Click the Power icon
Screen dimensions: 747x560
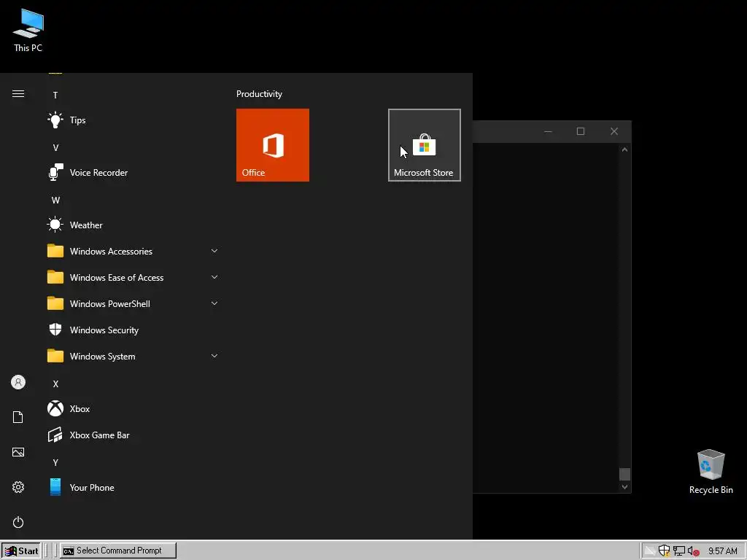coord(18,522)
